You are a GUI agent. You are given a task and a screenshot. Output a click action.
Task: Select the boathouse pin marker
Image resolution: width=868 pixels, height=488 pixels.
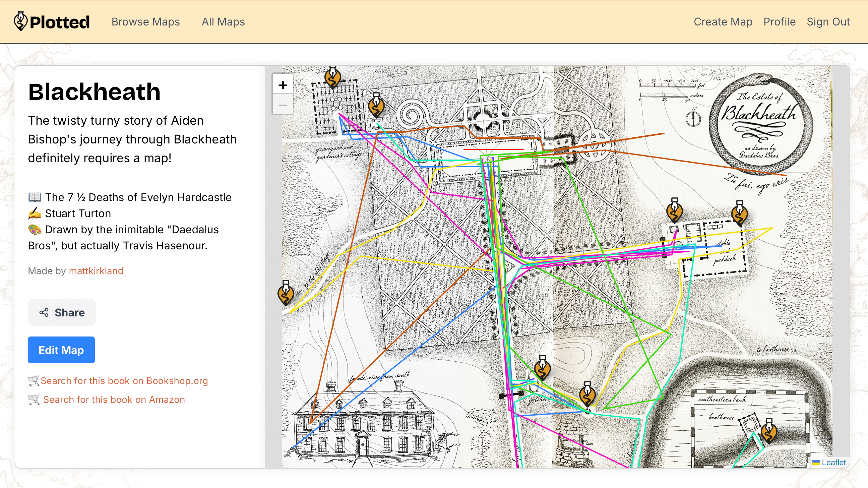coord(769,431)
